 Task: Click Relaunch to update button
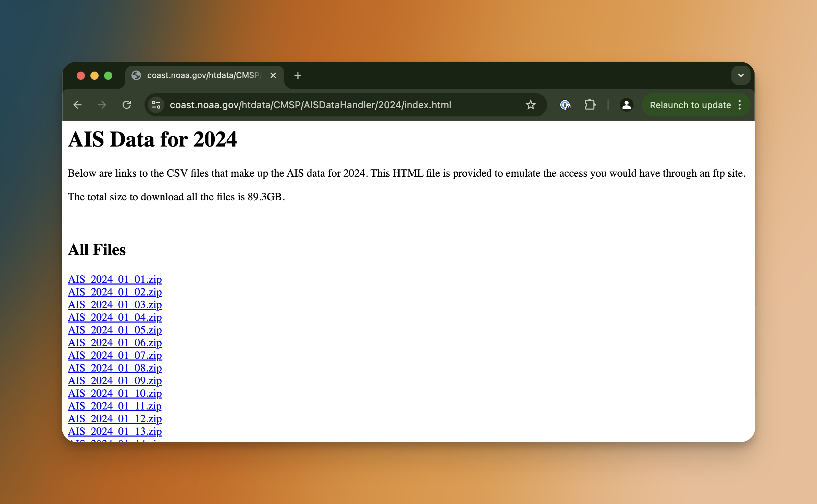[x=690, y=105]
